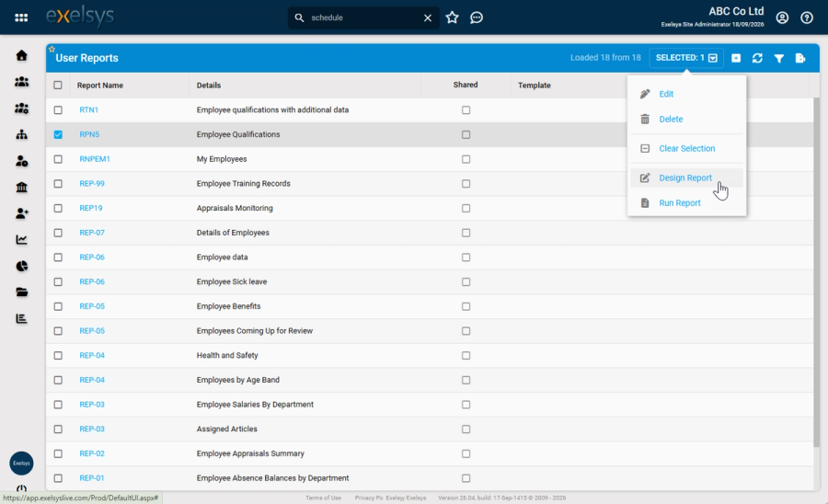Choose Delete from the selection menu

click(x=686, y=120)
